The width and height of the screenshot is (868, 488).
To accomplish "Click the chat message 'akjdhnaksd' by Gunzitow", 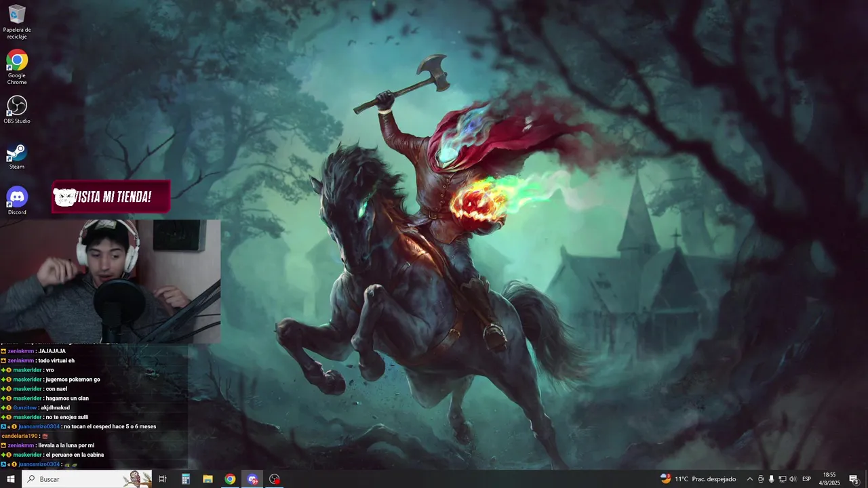I will (x=56, y=408).
